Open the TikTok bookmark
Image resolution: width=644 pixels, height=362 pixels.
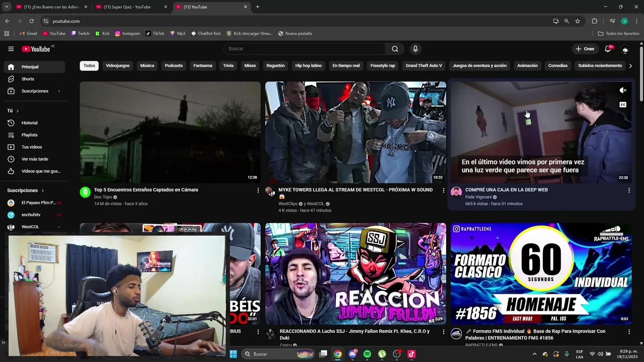pos(155,34)
